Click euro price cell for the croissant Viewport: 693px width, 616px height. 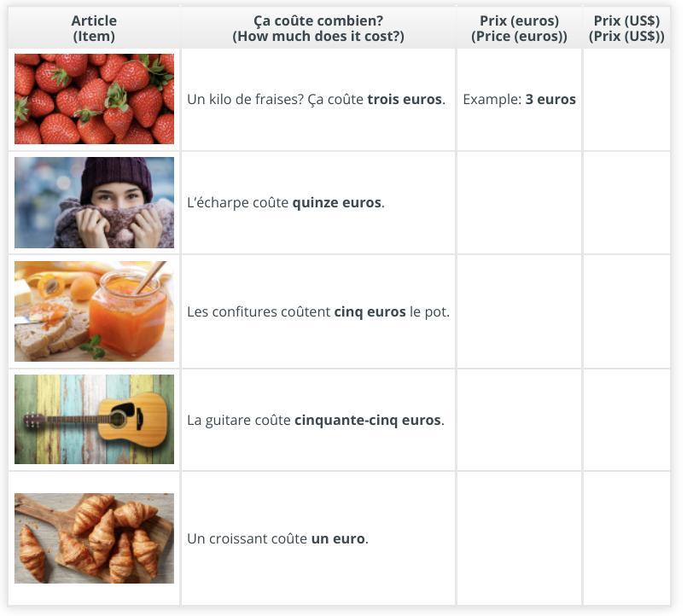pos(519,538)
